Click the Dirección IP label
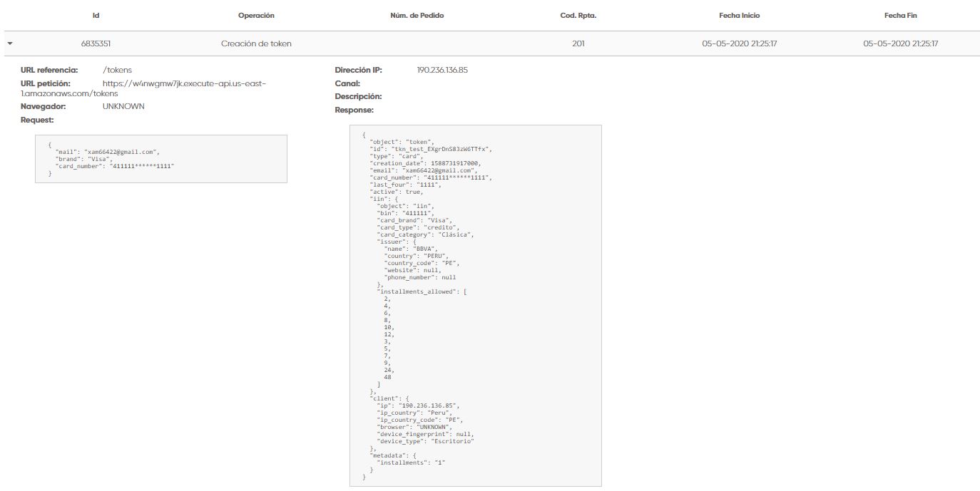The width and height of the screenshot is (980, 491). coord(359,71)
